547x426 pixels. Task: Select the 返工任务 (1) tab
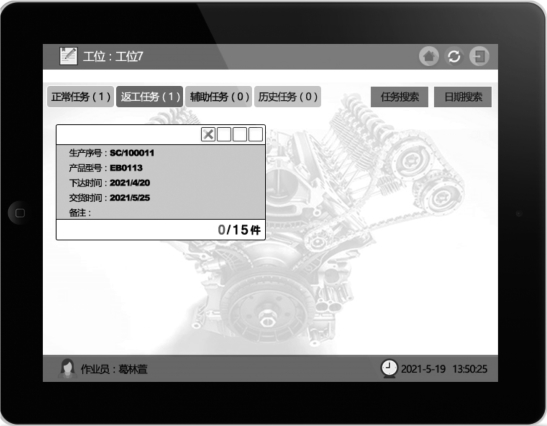pyautogui.click(x=150, y=97)
